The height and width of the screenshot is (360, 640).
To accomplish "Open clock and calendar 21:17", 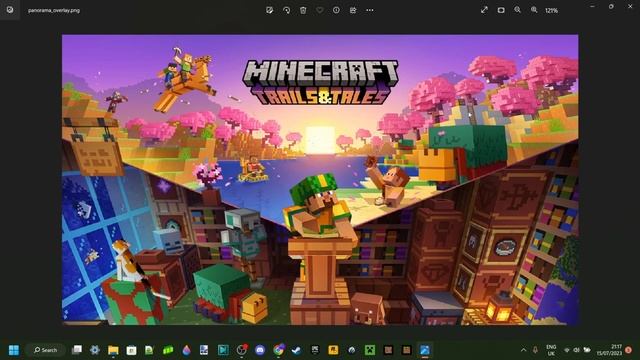I will (x=609, y=350).
